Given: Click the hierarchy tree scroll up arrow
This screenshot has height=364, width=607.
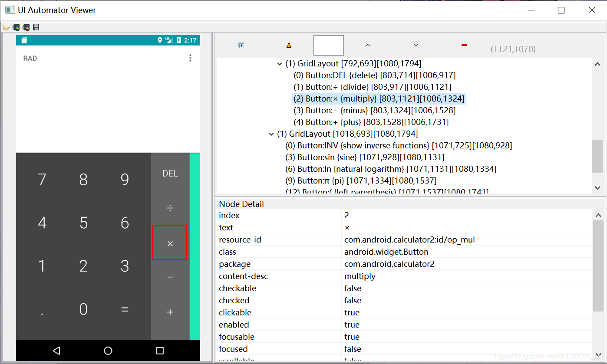Looking at the screenshot, I should point(598,63).
